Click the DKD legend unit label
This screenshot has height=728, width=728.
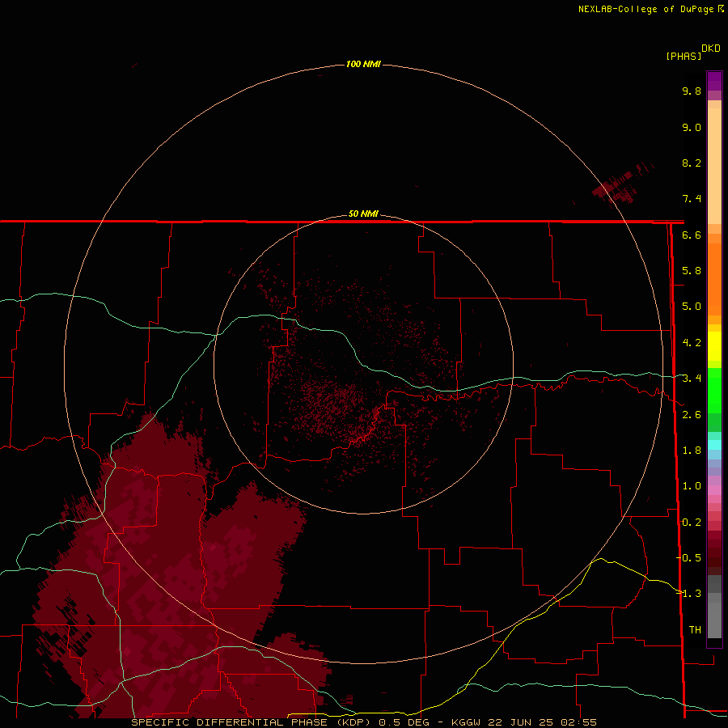(x=711, y=49)
